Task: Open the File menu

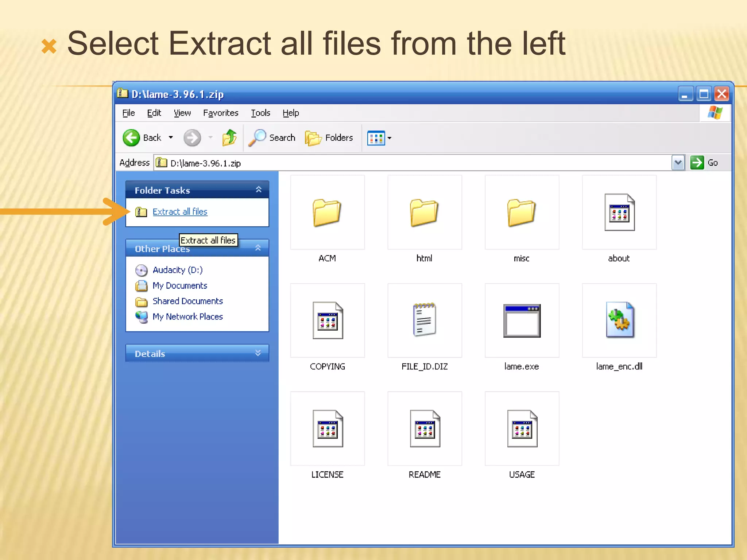Action: click(x=128, y=113)
